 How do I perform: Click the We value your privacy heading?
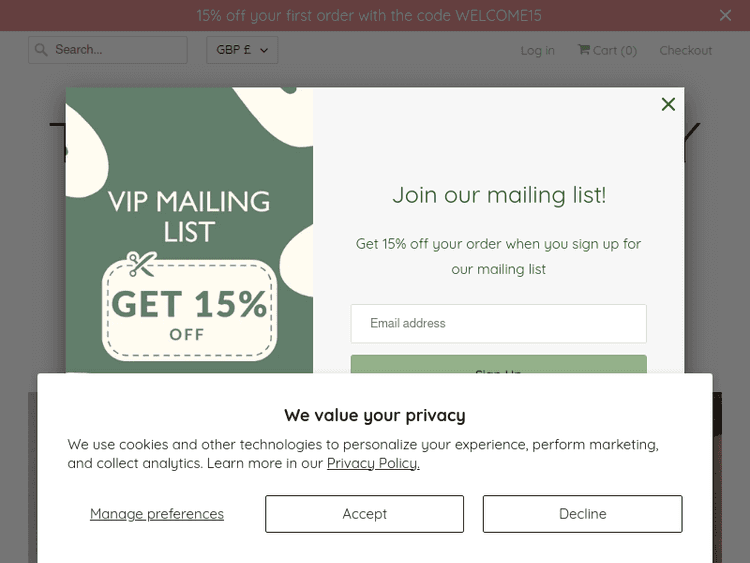click(374, 415)
